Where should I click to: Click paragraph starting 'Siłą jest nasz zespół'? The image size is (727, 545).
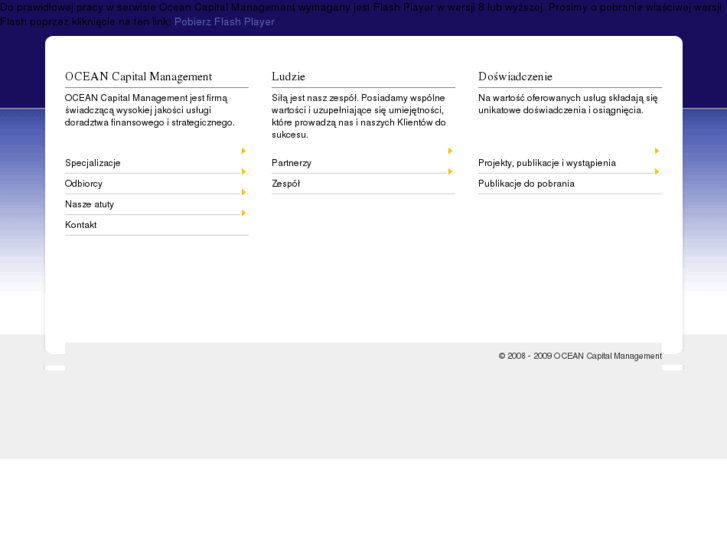pyautogui.click(x=359, y=116)
